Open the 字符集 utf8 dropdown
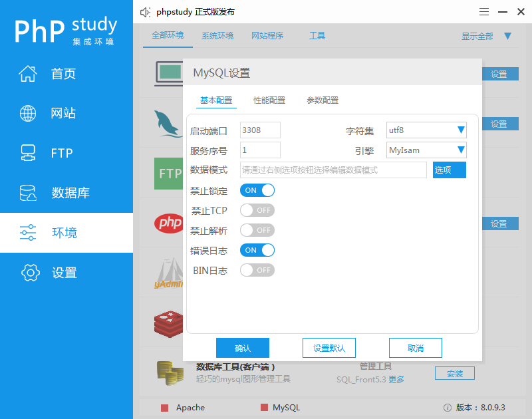 pyautogui.click(x=426, y=130)
